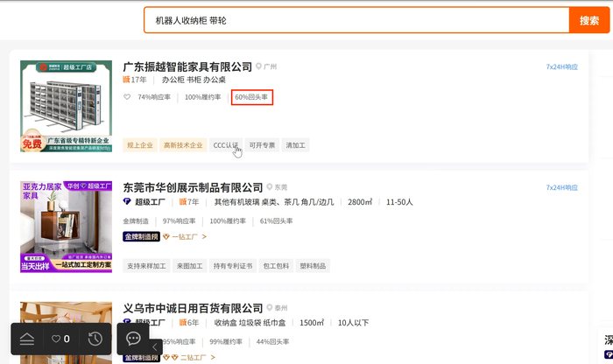Open the favorites heart counter showing 0
The image size is (613, 364).
tap(60, 339)
